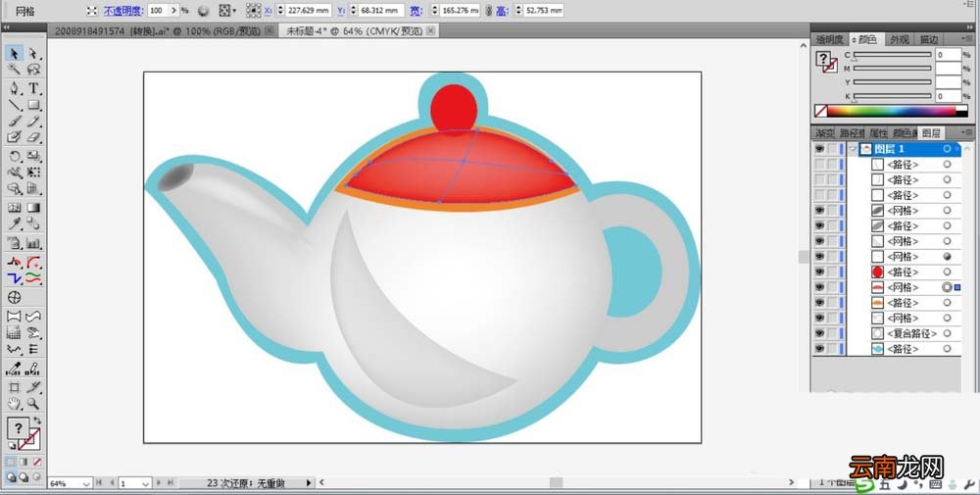Image resolution: width=980 pixels, height=495 pixels.
Task: Click the 宽 label link
Action: coord(415,11)
